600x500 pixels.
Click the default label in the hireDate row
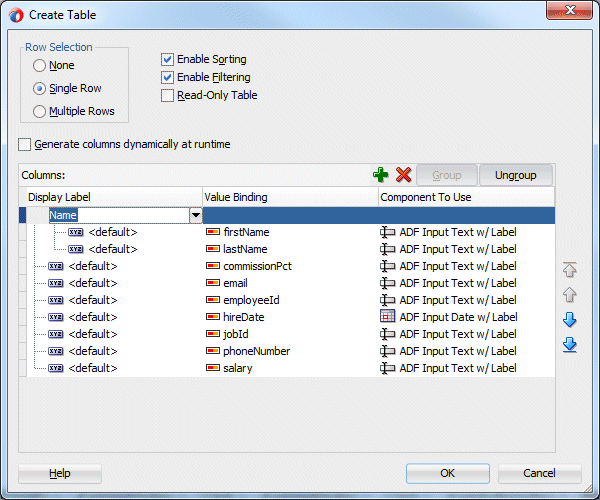(x=93, y=317)
